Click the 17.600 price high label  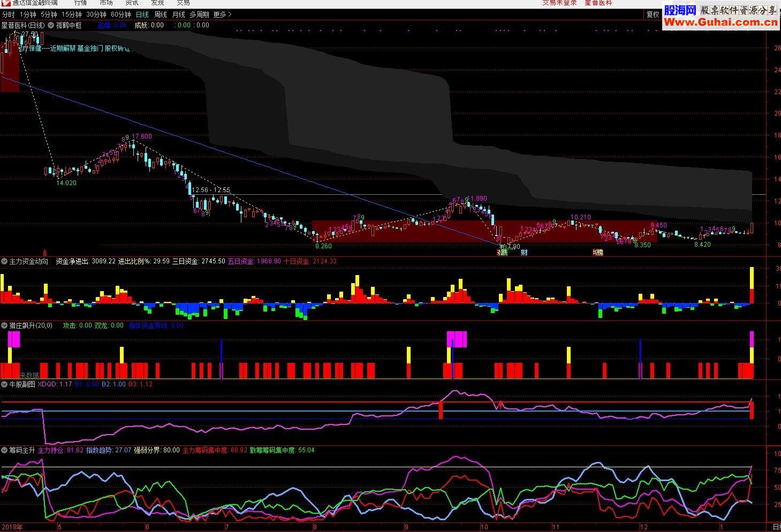[141, 136]
